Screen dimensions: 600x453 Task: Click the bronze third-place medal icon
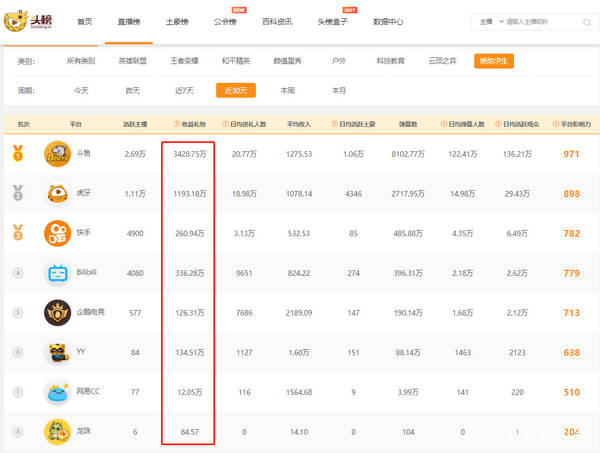coord(18,233)
